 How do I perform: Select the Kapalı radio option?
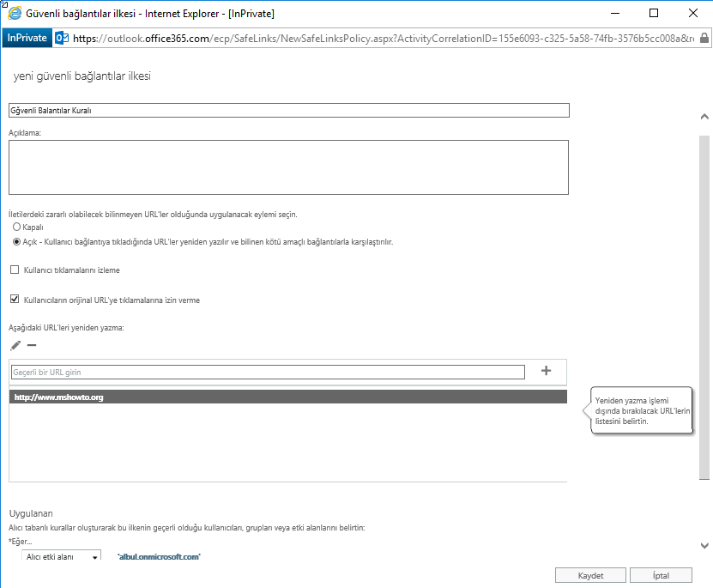pyautogui.click(x=17, y=227)
